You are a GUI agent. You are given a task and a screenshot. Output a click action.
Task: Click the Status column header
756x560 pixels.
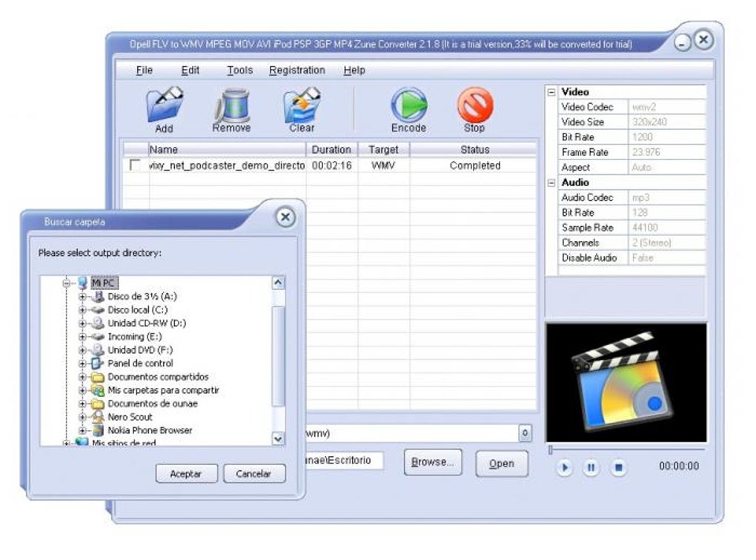(474, 150)
